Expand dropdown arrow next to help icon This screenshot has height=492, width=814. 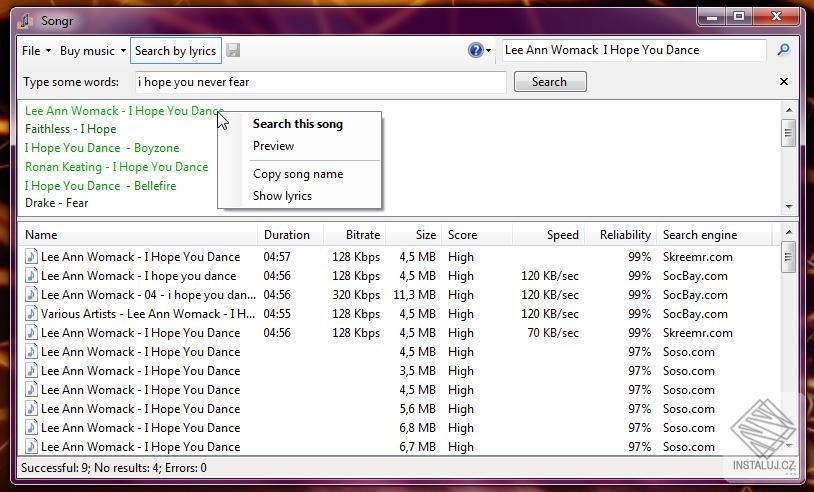coord(489,51)
